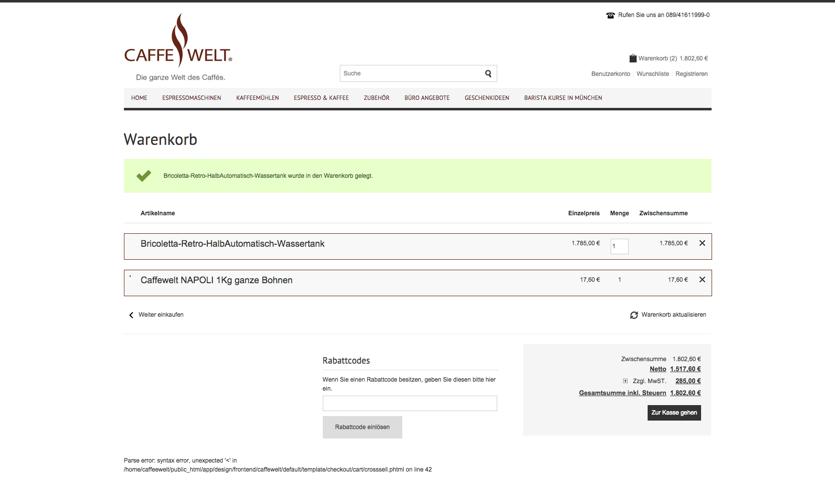Image resolution: width=835 pixels, height=504 pixels.
Task: Open the Warenkorb bag icon in header
Action: (x=633, y=58)
